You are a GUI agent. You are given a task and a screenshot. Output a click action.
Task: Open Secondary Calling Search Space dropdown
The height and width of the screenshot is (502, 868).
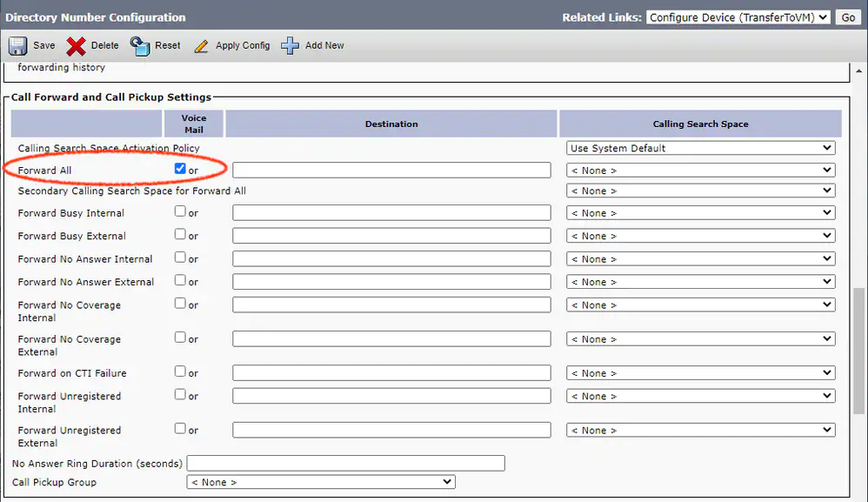coord(700,191)
